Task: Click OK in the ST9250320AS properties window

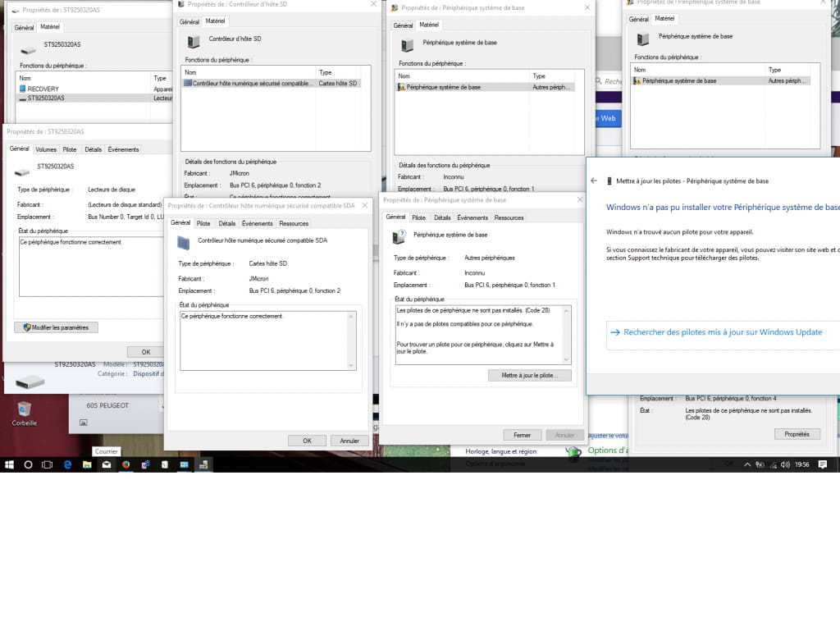Action: point(146,352)
